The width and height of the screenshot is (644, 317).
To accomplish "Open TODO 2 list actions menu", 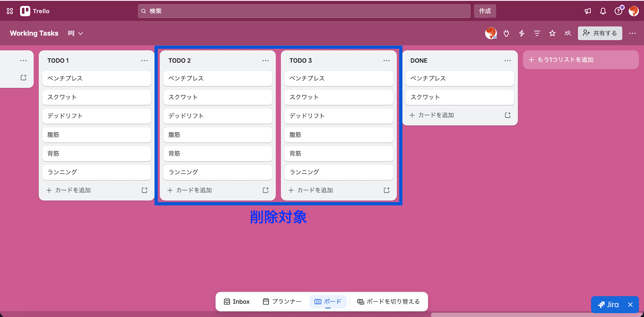I will click(266, 61).
